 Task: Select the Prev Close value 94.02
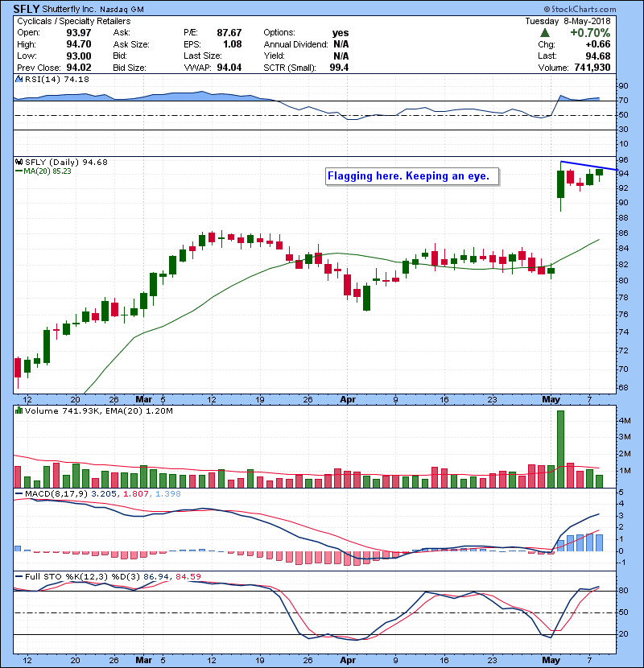point(79,68)
